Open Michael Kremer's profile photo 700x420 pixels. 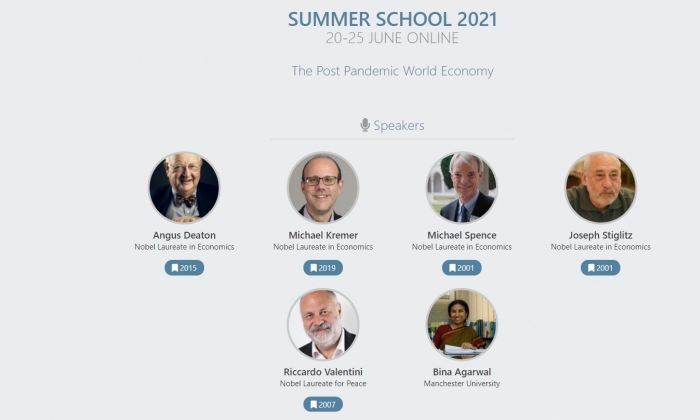click(323, 187)
